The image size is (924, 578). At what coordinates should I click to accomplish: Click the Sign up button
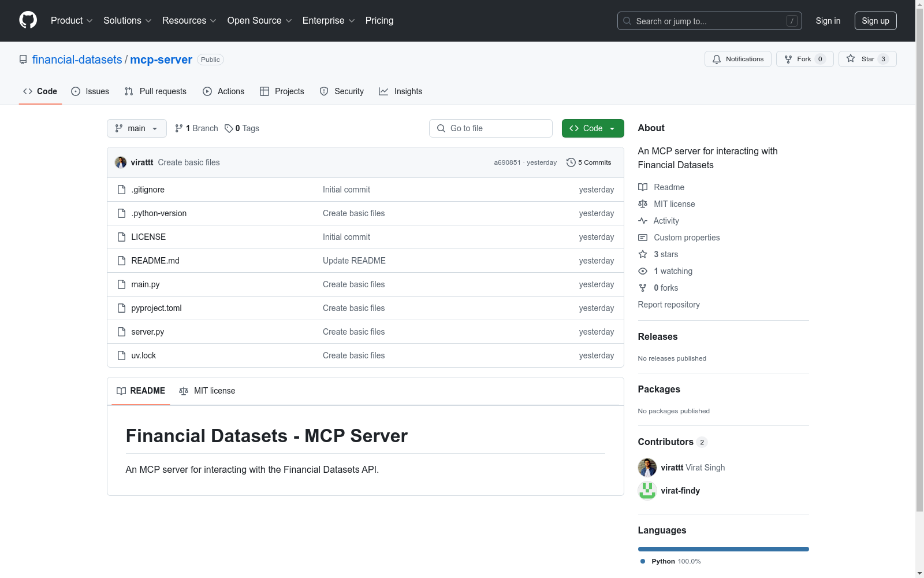(x=875, y=21)
